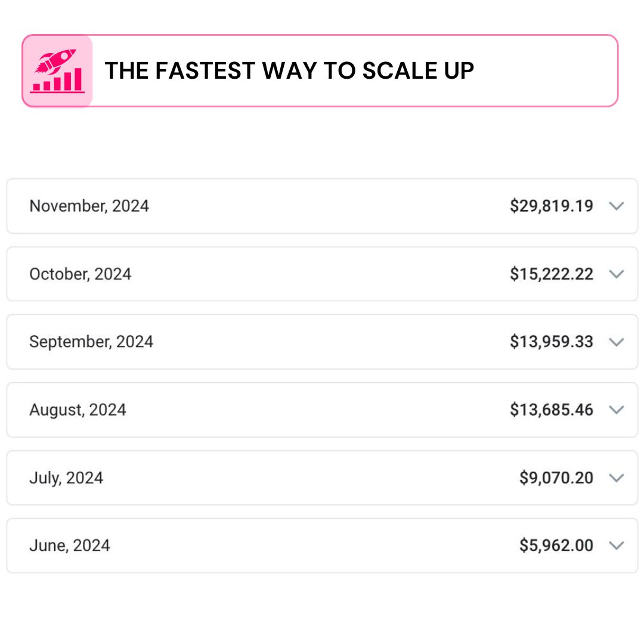The height and width of the screenshot is (644, 644).
Task: Expand the September, 2024 chevron arrow
Action: (617, 342)
